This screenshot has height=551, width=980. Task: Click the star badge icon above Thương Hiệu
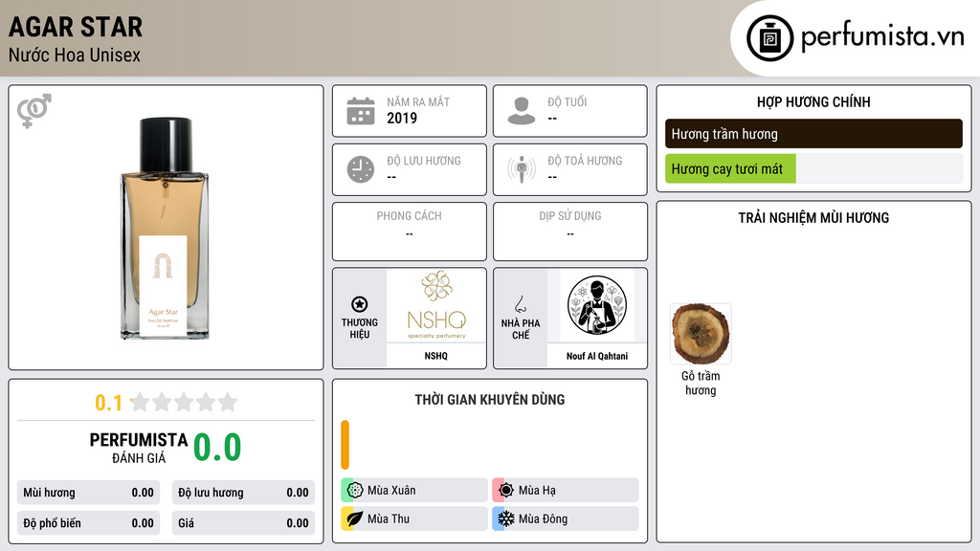[360, 304]
